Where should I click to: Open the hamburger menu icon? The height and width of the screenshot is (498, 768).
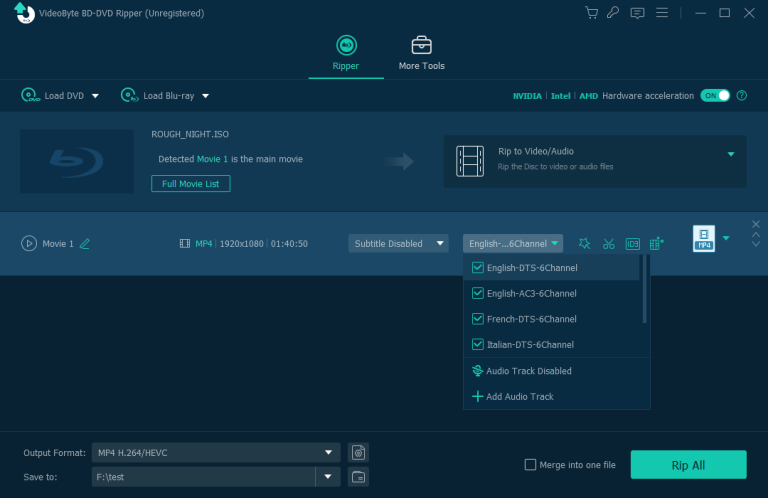pyautogui.click(x=662, y=13)
